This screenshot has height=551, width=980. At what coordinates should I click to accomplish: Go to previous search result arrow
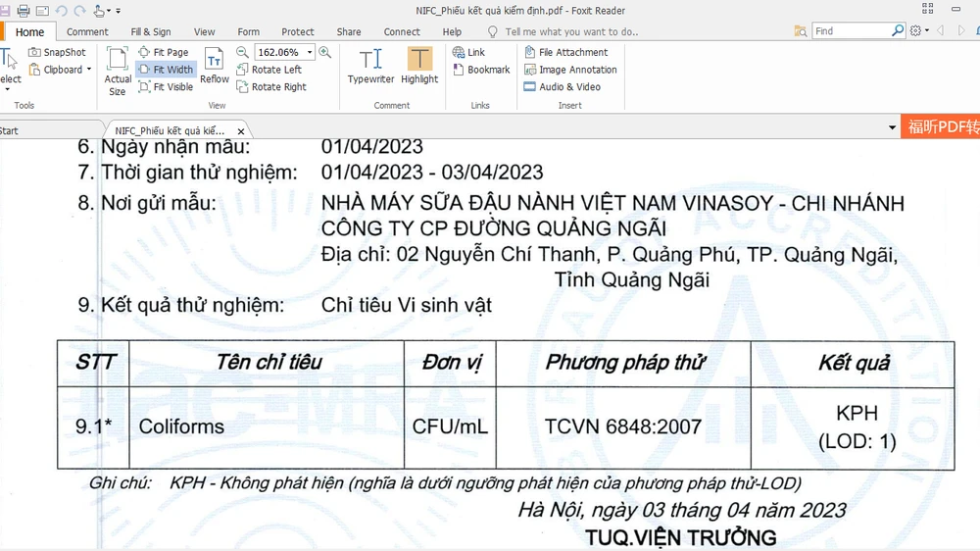click(941, 30)
